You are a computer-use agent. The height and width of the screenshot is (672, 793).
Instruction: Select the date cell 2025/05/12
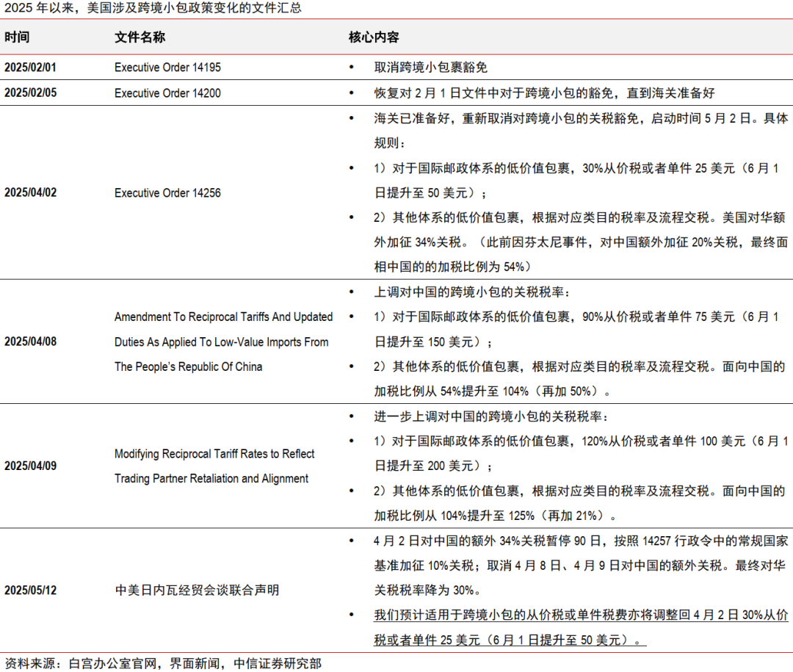pyautogui.click(x=30, y=590)
